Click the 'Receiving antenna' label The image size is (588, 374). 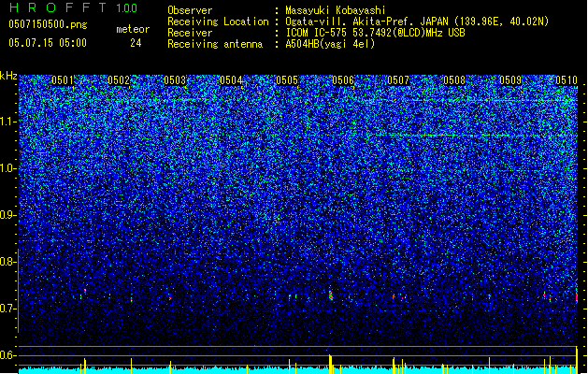click(x=215, y=44)
